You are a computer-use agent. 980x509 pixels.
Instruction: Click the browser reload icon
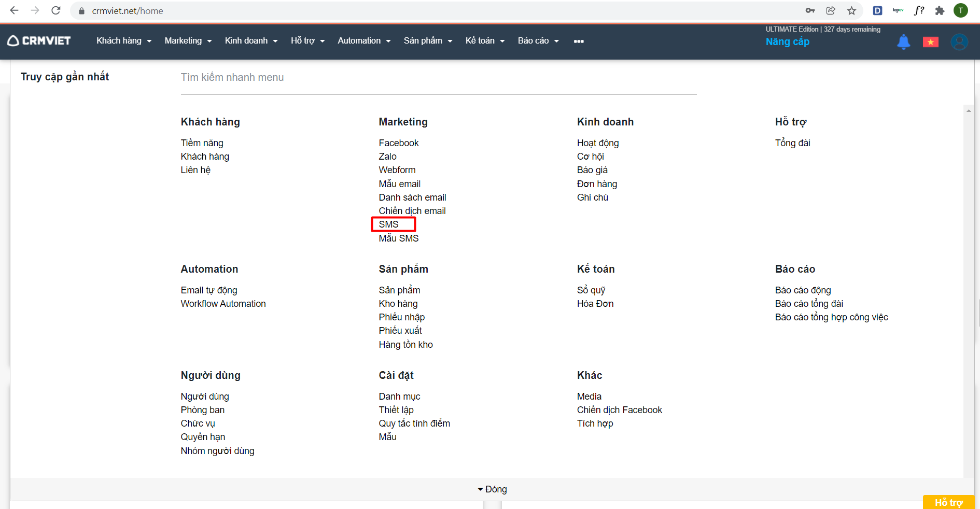56,11
